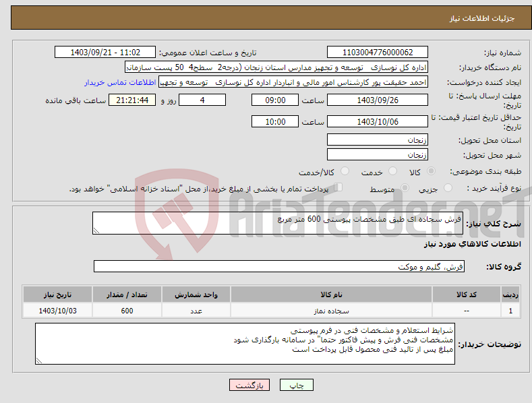
Task: Click the response deadline date 1403/09/26
Action: click(378, 100)
